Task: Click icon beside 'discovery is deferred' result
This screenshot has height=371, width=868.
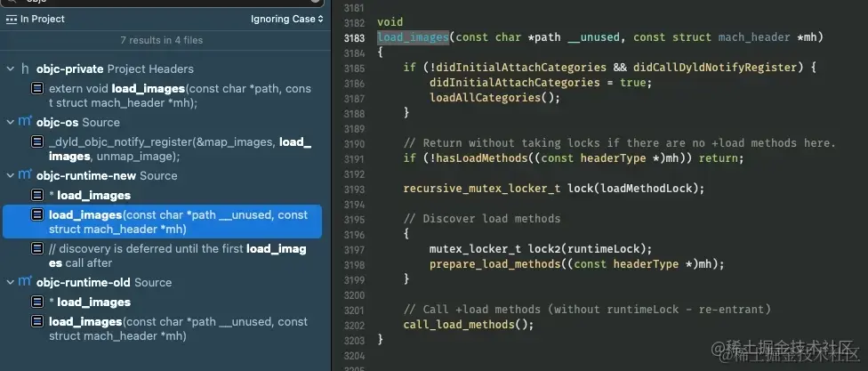Action: (x=37, y=248)
